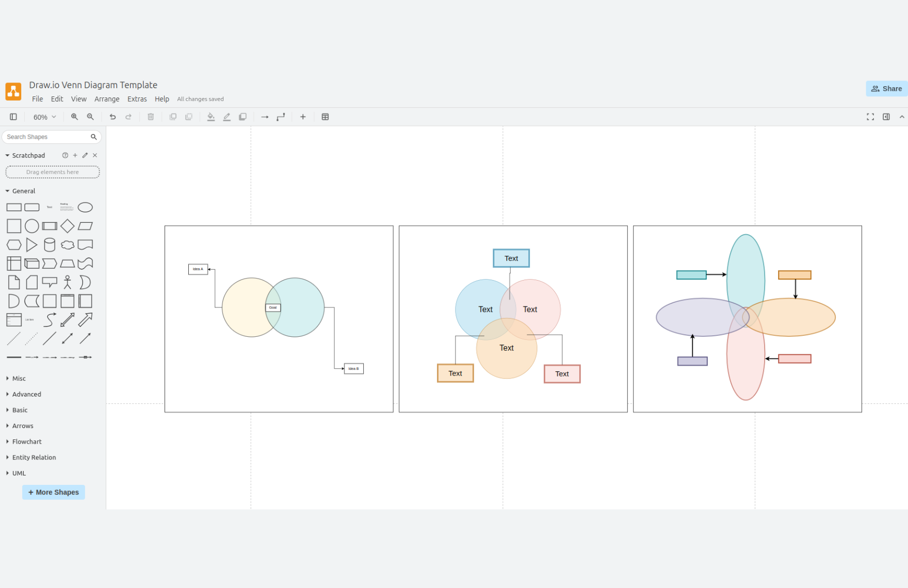The height and width of the screenshot is (588, 908).
Task: Select the teal rectangle in right diagram
Action: click(691, 275)
